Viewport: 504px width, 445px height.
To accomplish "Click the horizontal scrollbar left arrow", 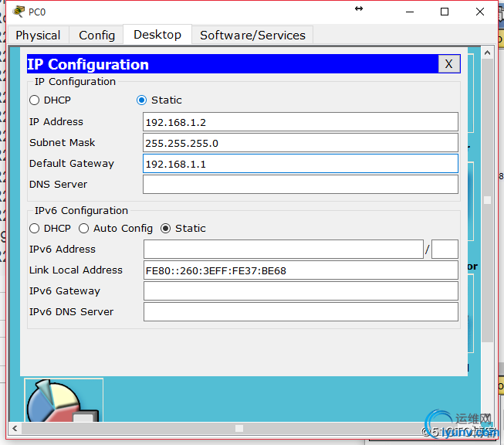I will [15, 428].
